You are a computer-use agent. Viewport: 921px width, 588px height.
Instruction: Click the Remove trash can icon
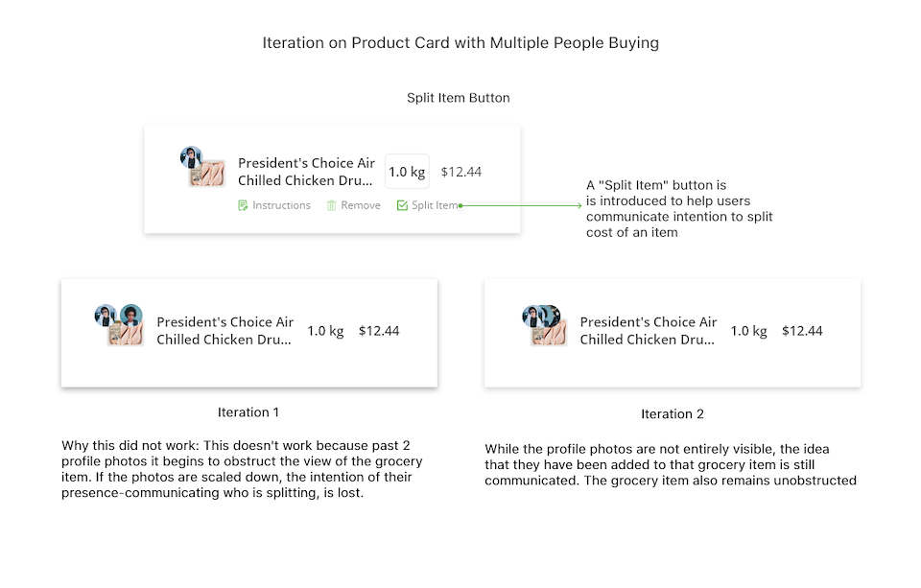(331, 205)
